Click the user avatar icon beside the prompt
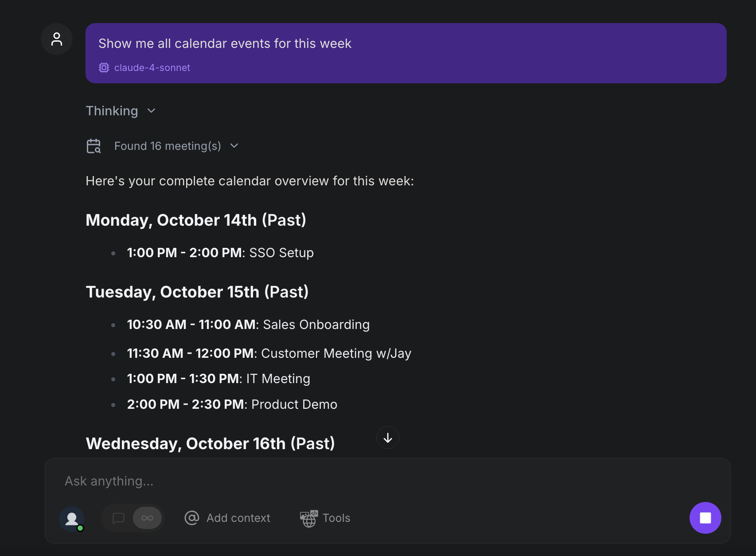This screenshot has height=556, width=756. point(57,39)
